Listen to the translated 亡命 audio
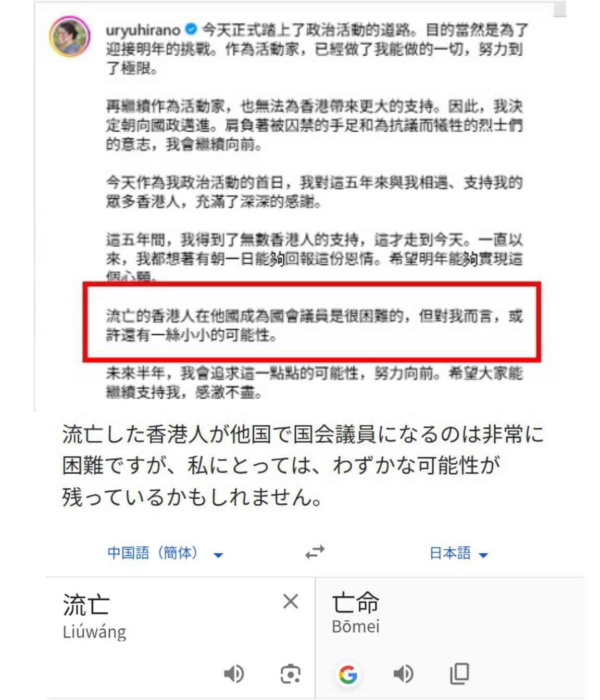 pyautogui.click(x=403, y=674)
